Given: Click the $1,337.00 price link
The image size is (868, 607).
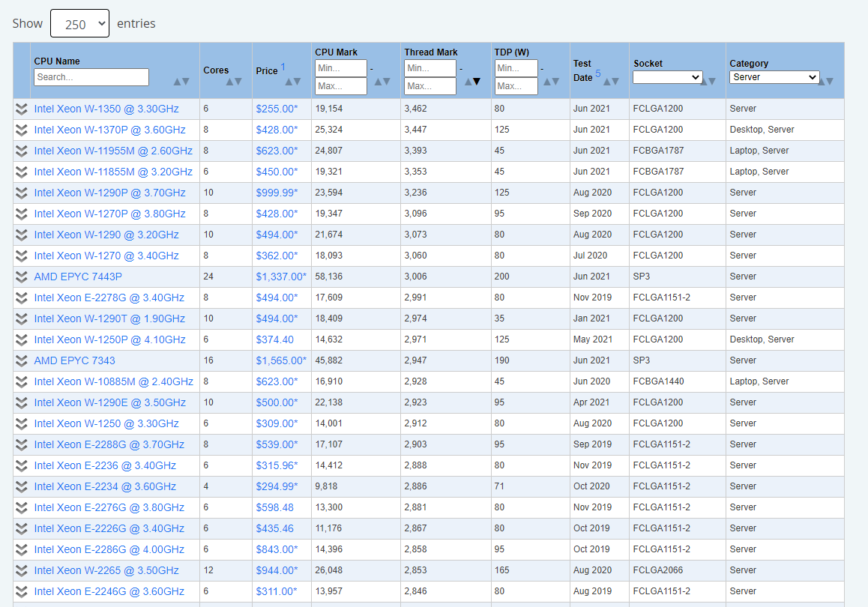Looking at the screenshot, I should click(280, 277).
